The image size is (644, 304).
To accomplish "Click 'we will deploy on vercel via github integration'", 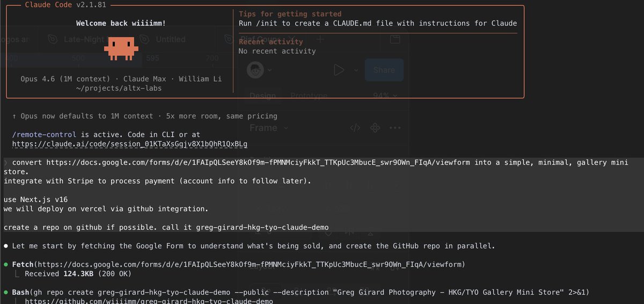I will click(x=106, y=208).
